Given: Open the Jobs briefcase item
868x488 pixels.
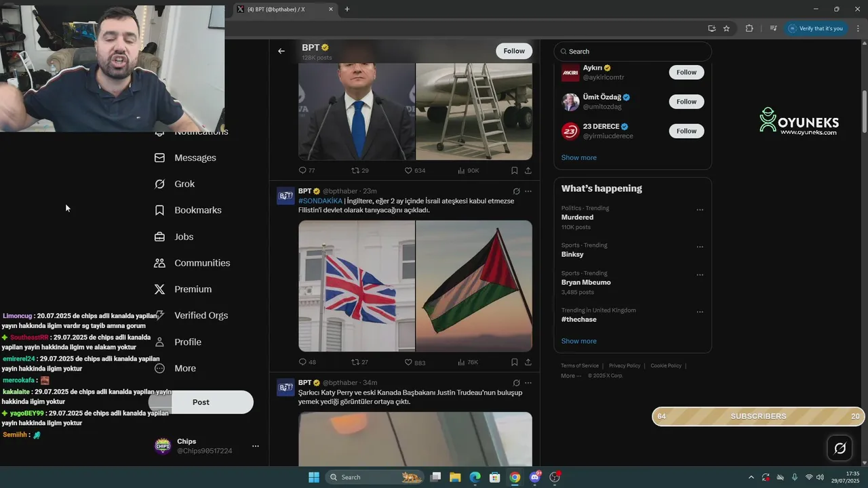Looking at the screenshot, I should pyautogui.click(x=174, y=237).
